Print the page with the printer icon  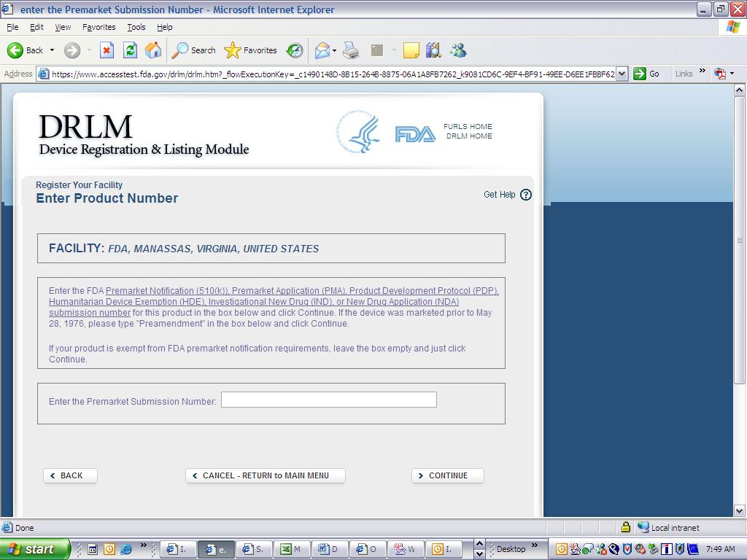[x=351, y=50]
